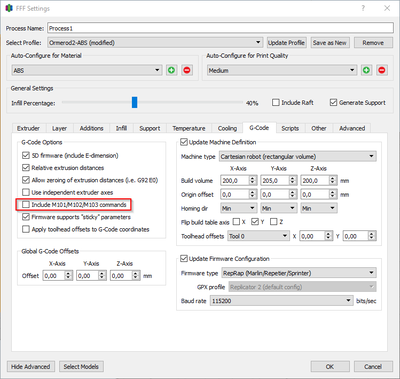Open the Y-Axis Homing dir dropdown
This screenshot has width=400, height=379.
278,208
